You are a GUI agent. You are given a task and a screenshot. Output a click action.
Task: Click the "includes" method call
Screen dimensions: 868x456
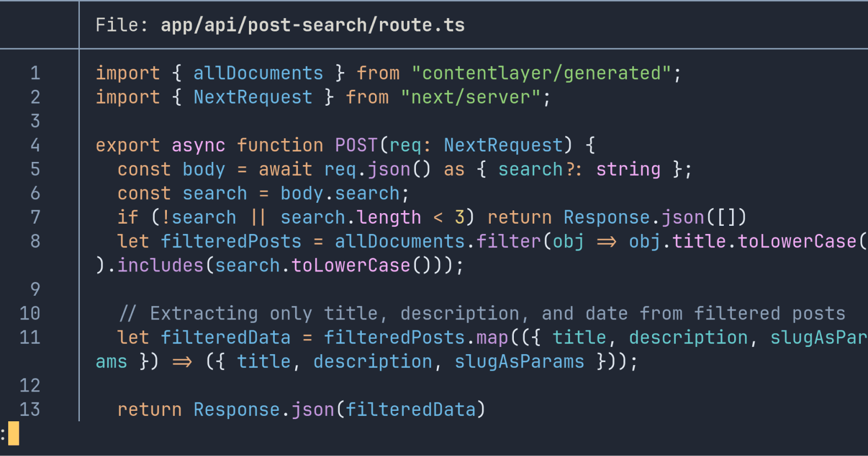tap(160, 265)
